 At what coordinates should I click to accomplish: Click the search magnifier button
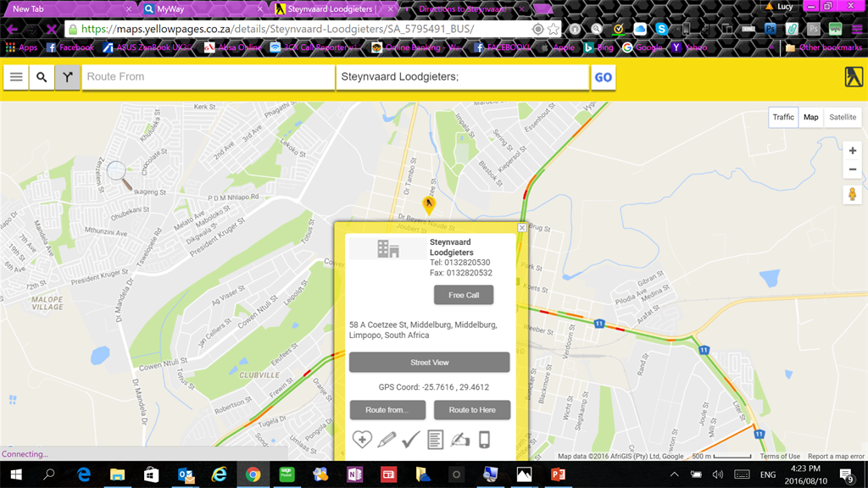pyautogui.click(x=42, y=77)
